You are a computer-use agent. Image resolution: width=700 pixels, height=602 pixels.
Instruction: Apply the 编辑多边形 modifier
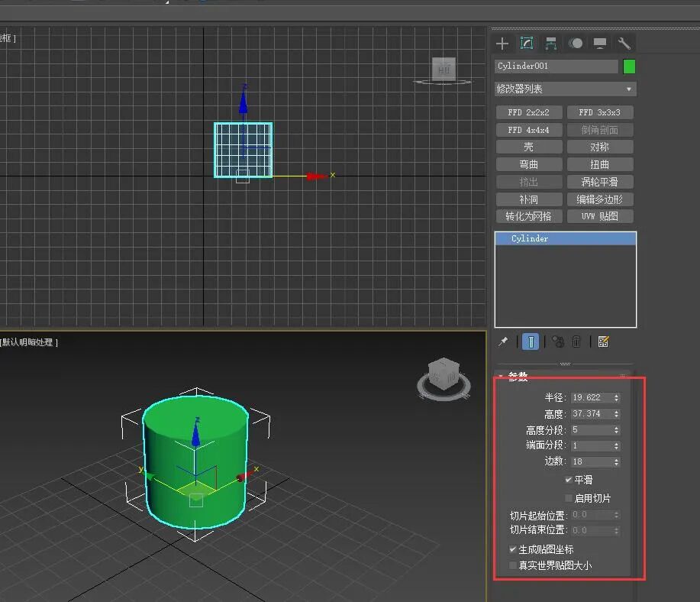pyautogui.click(x=599, y=199)
